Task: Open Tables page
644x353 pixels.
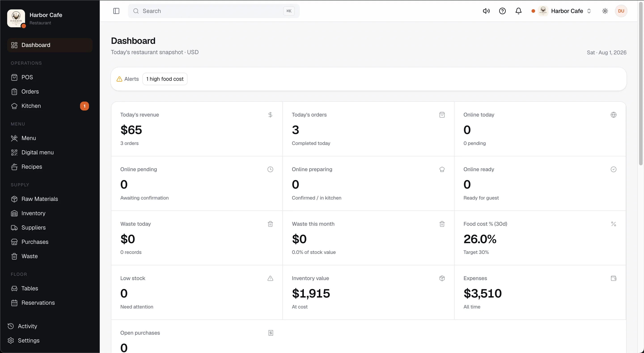Action: tap(50, 288)
